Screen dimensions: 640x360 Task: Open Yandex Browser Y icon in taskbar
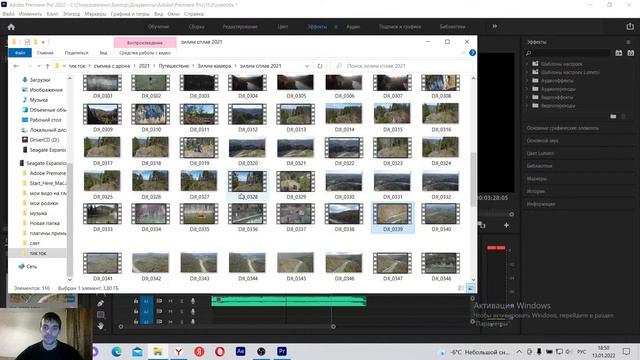tap(178, 351)
